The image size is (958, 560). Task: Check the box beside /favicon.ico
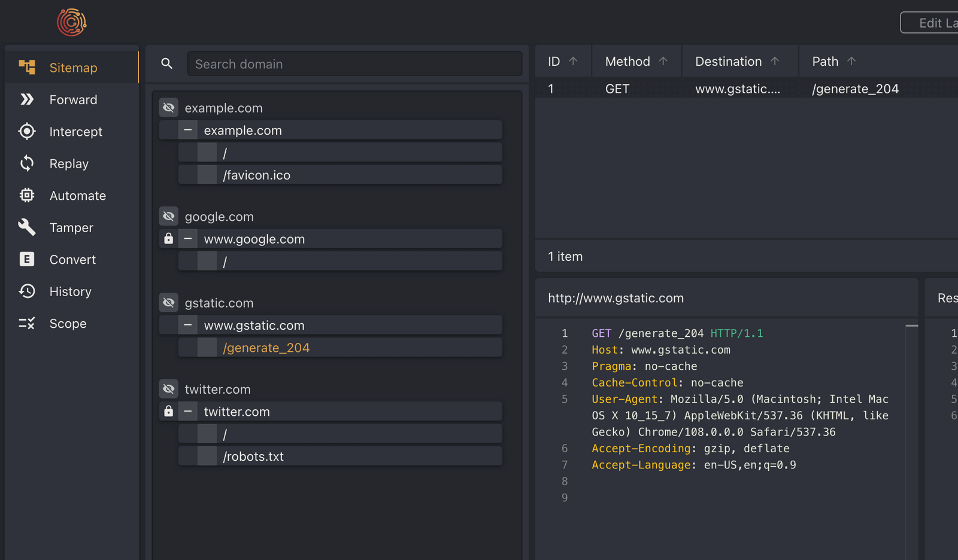point(207,175)
